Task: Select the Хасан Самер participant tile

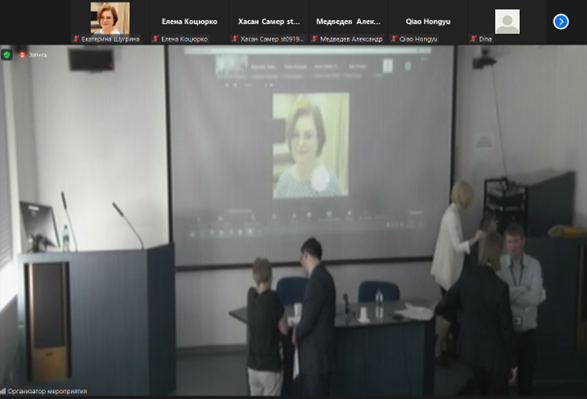Action: click(x=269, y=21)
